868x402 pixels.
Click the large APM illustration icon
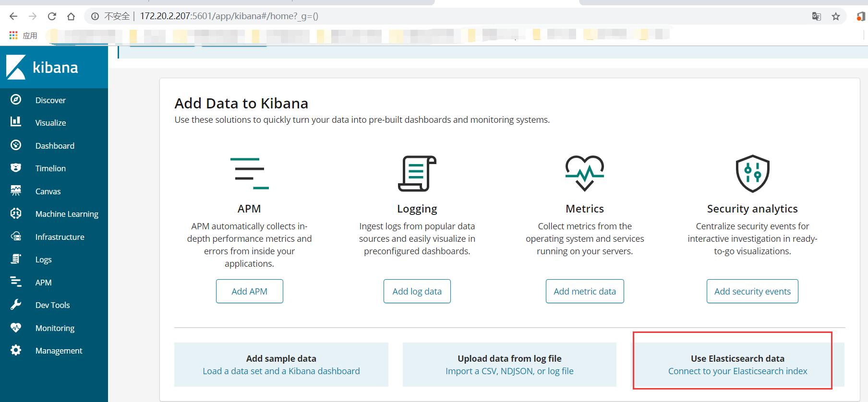pos(249,173)
